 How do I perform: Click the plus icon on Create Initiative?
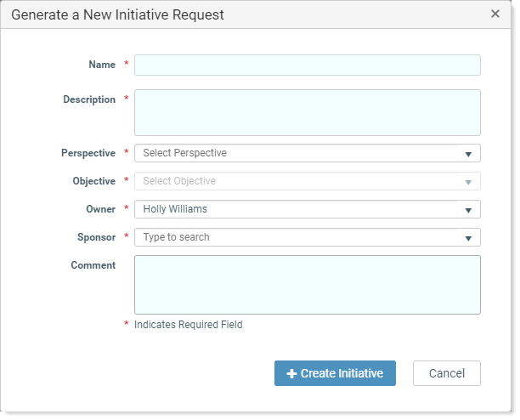pyautogui.click(x=291, y=373)
